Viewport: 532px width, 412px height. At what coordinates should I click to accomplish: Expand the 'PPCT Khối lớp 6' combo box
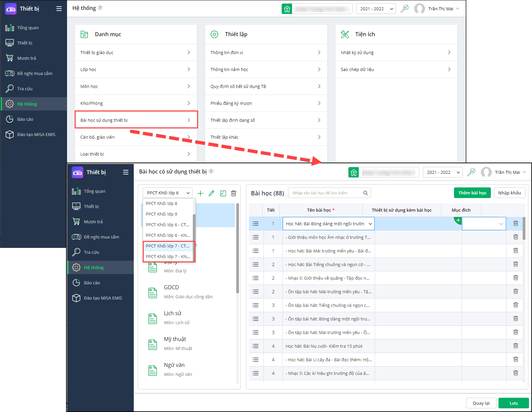168,193
